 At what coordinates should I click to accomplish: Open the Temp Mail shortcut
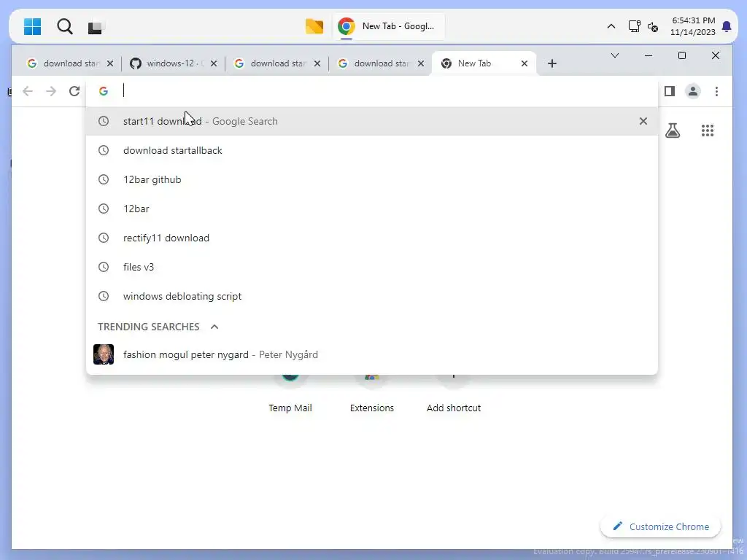pyautogui.click(x=290, y=394)
